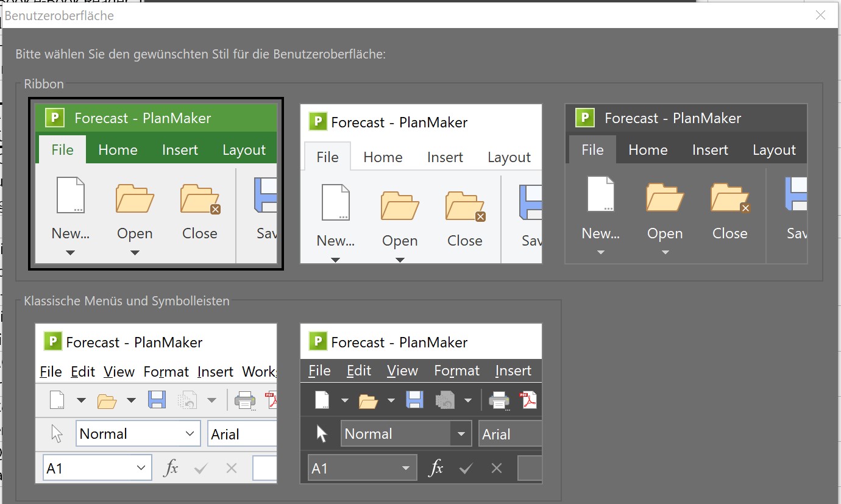The width and height of the screenshot is (841, 504).
Task: Click white pointer icon in dark classic preview
Action: tap(322, 434)
